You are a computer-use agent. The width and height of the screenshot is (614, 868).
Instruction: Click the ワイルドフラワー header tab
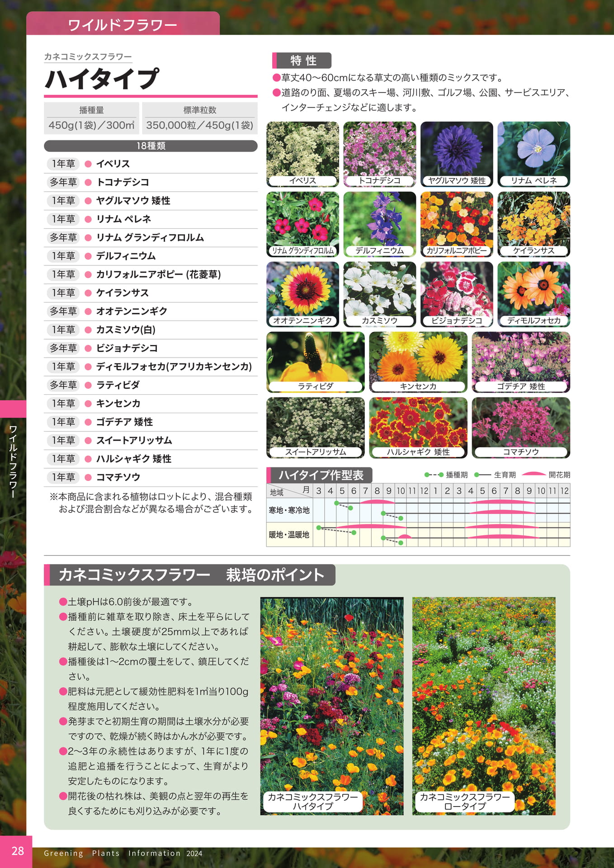tap(123, 24)
